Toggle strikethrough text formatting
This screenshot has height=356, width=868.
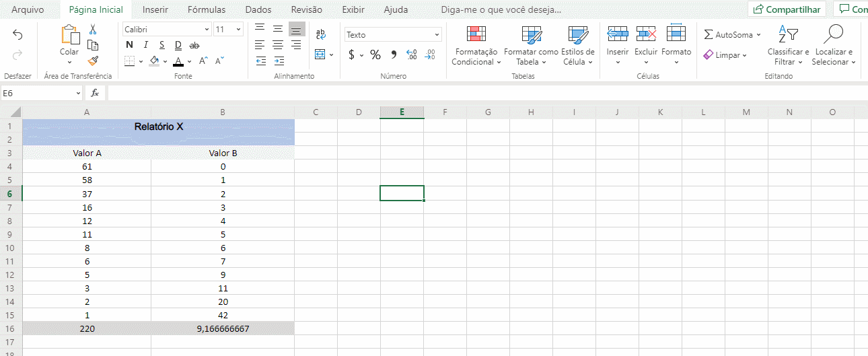[x=194, y=45]
